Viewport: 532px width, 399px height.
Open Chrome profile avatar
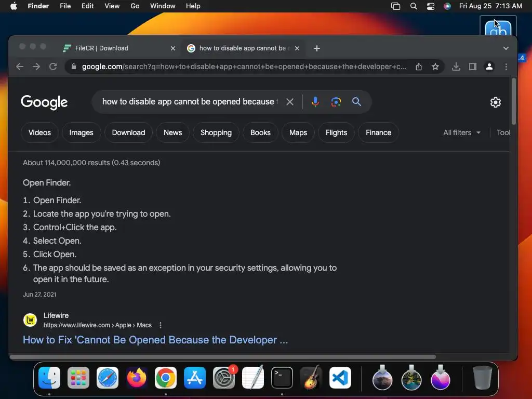[489, 66]
